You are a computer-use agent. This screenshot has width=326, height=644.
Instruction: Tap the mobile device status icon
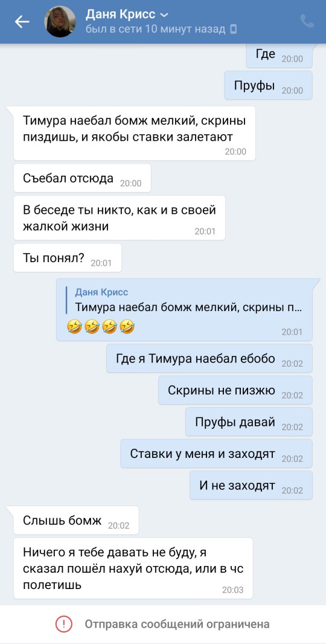[233, 29]
